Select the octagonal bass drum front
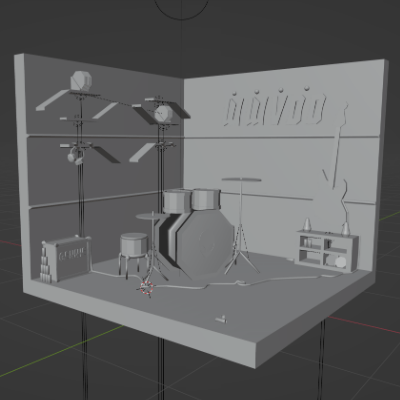The height and width of the screenshot is (400, 400). coord(205,245)
